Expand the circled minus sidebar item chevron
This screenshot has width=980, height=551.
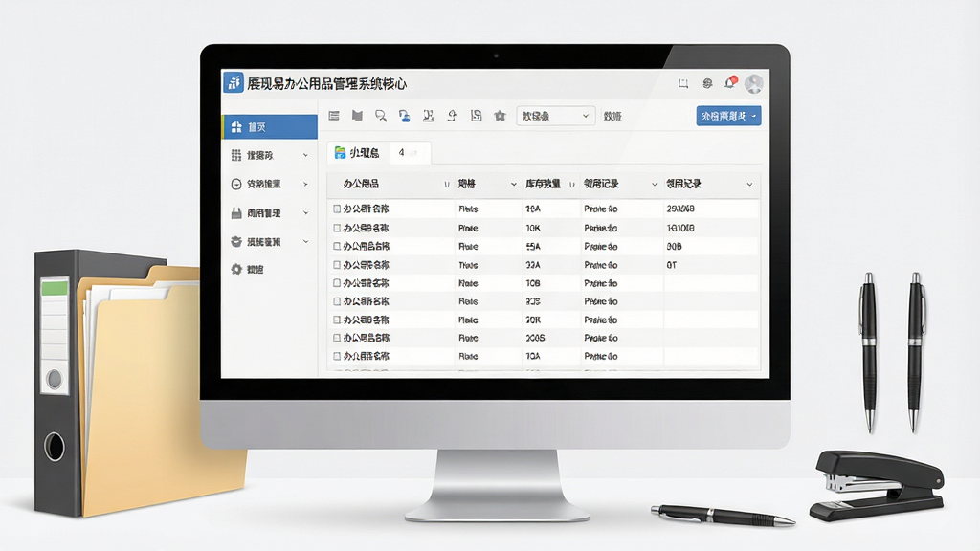(x=305, y=184)
